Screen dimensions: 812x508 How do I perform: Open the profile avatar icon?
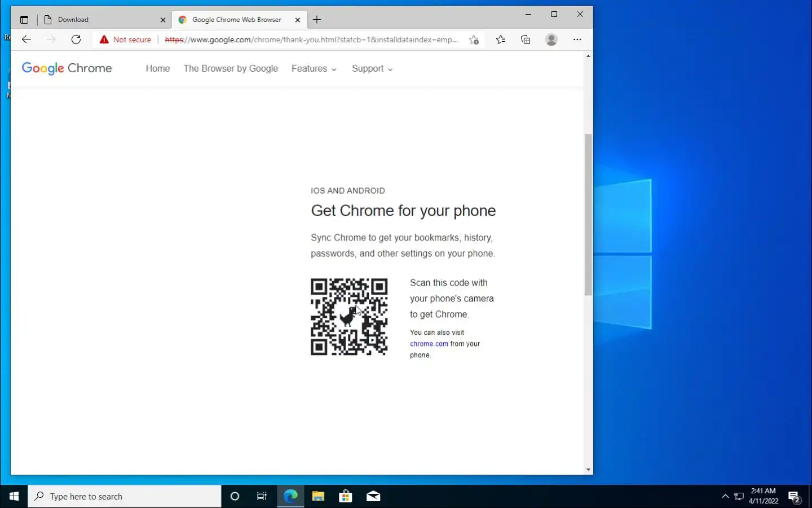click(551, 40)
